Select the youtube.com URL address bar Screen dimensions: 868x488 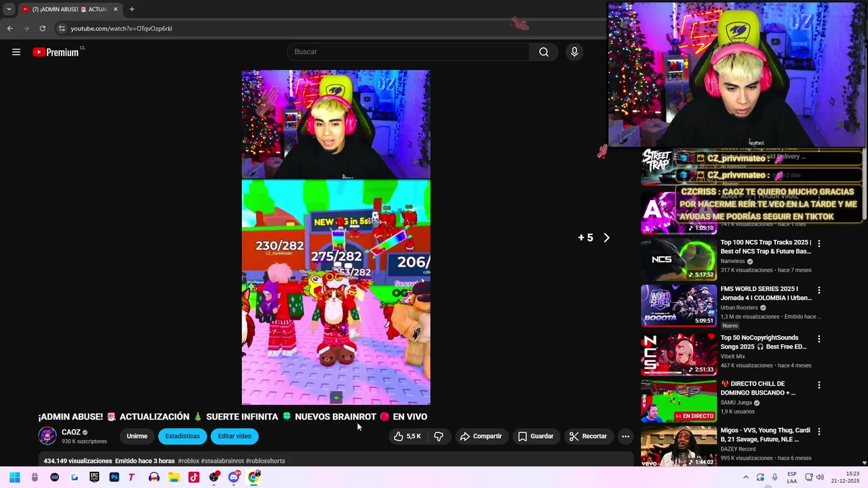(121, 28)
